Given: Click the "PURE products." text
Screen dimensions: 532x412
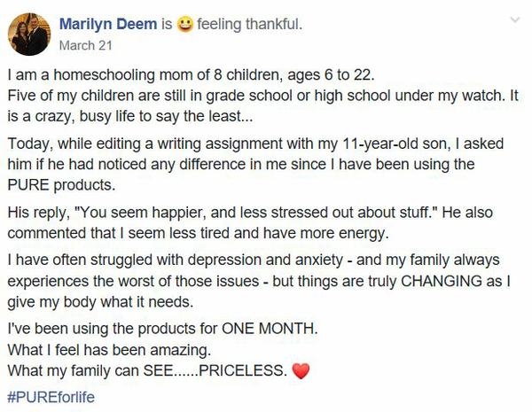Looking at the screenshot, I should pyautogui.click(x=57, y=185).
